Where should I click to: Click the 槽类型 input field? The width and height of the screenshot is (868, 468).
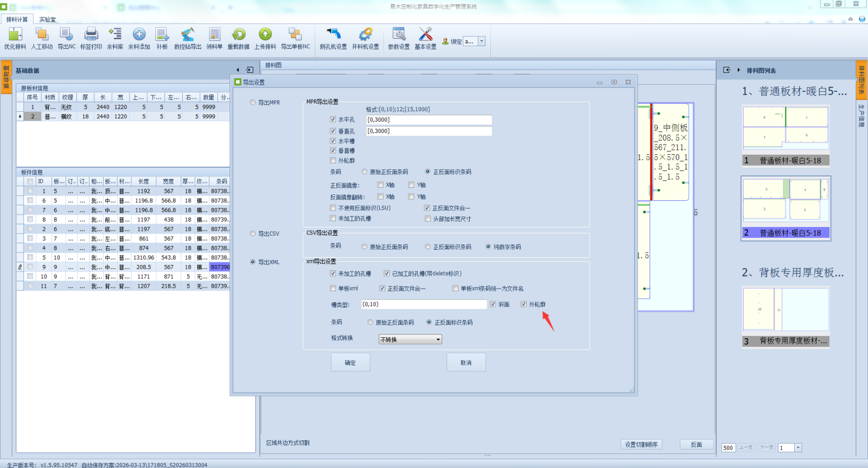pyautogui.click(x=424, y=305)
